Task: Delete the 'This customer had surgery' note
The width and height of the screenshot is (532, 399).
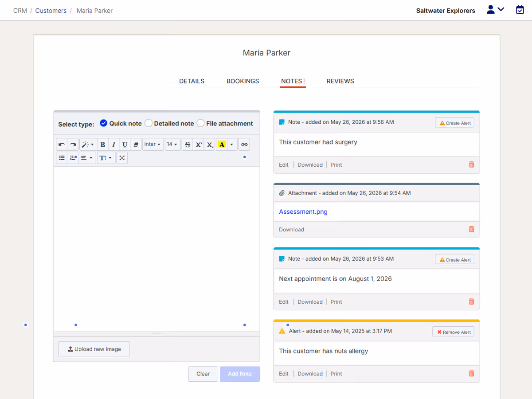Action: click(471, 164)
